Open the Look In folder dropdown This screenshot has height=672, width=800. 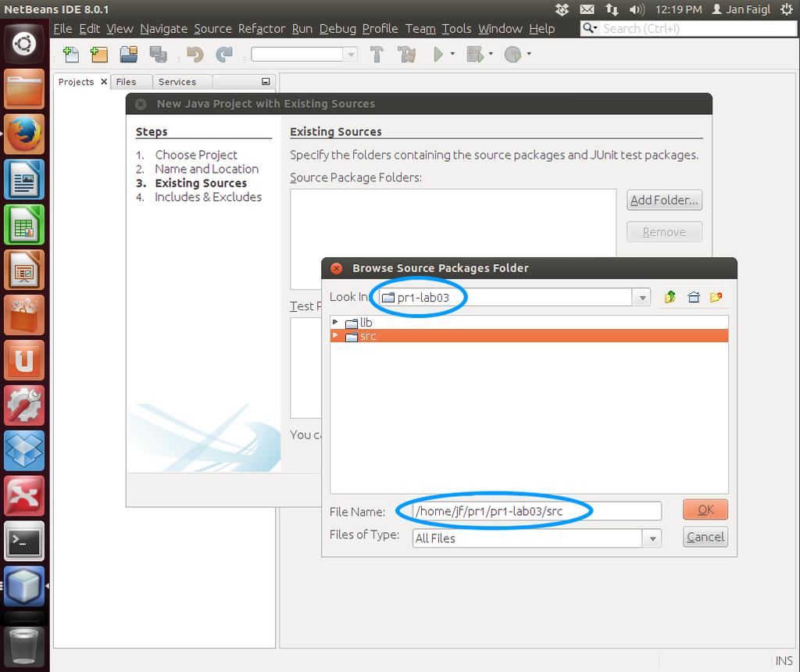click(x=642, y=297)
